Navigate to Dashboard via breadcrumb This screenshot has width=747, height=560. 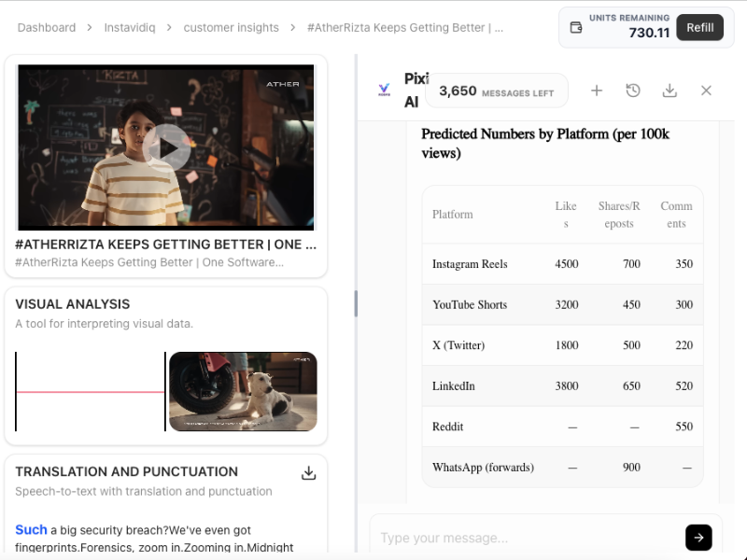pyautogui.click(x=47, y=28)
